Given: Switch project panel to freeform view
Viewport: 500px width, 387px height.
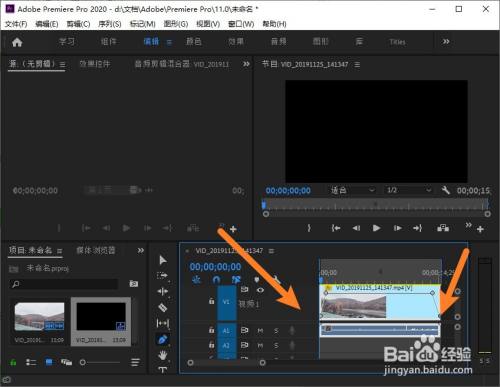Looking at the screenshot, I should coord(66,362).
